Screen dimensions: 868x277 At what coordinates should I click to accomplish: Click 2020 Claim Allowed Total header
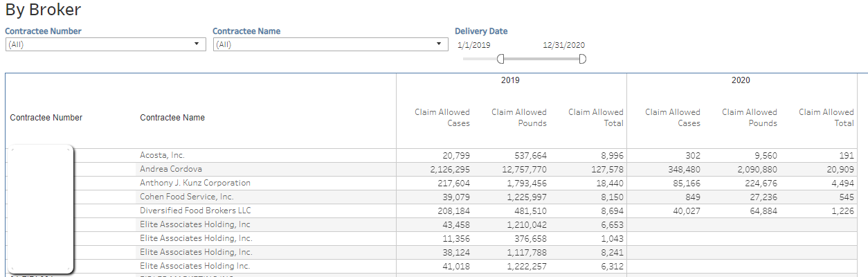click(x=826, y=118)
